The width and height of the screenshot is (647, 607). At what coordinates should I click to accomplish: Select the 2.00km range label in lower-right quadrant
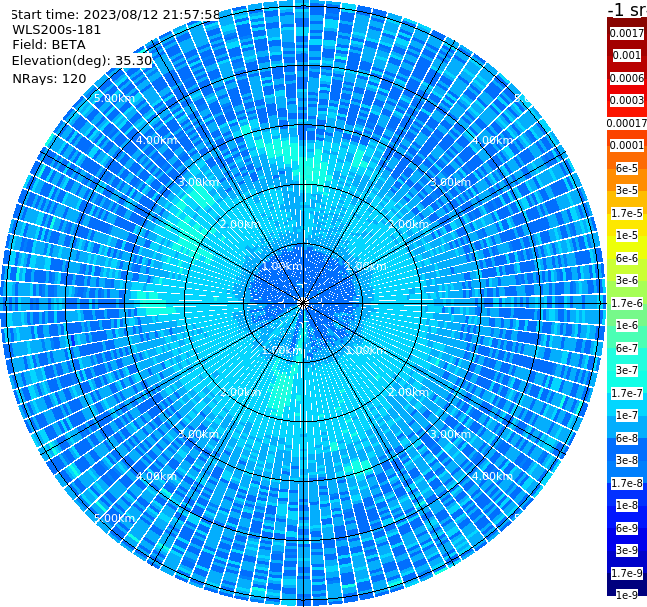(409, 392)
